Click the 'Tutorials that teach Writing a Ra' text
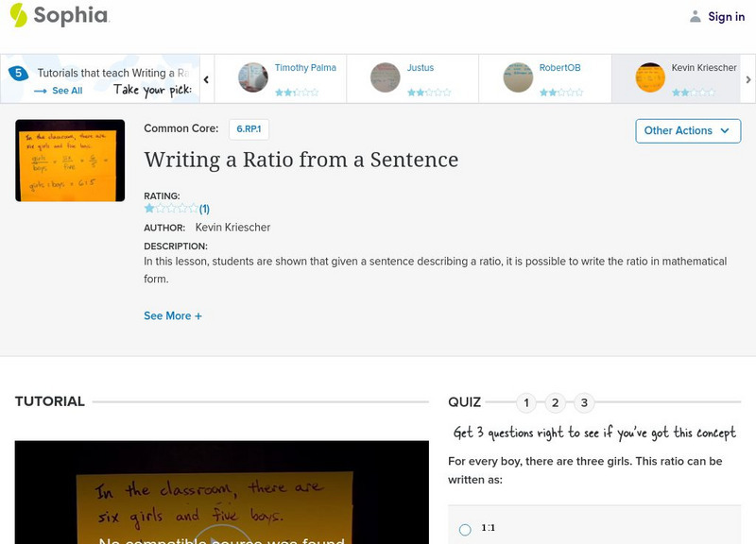756x544 pixels. click(x=113, y=73)
